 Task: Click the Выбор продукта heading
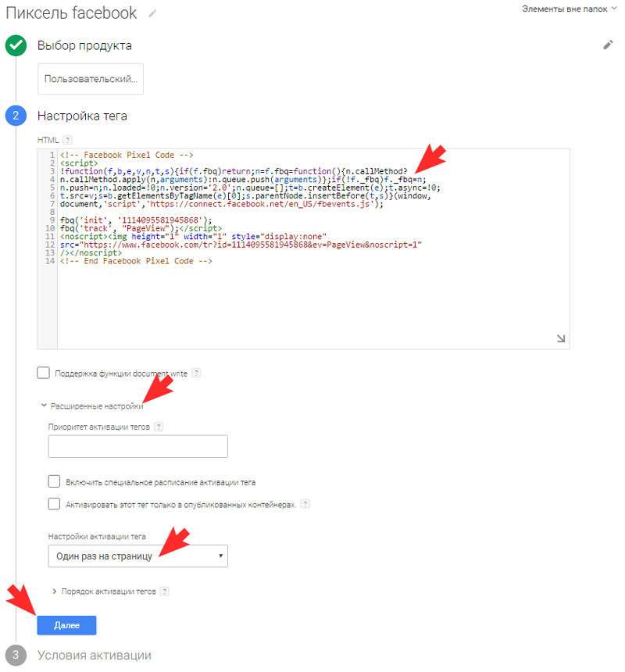click(x=84, y=45)
